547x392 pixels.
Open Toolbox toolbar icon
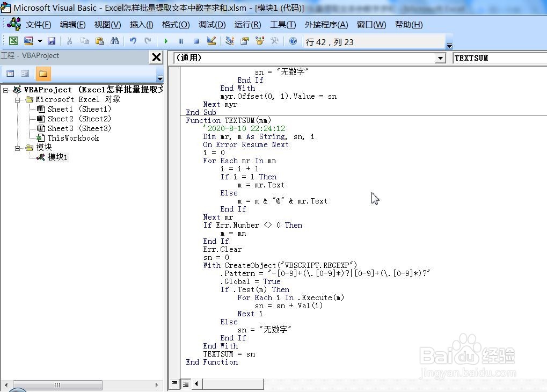(x=275, y=41)
